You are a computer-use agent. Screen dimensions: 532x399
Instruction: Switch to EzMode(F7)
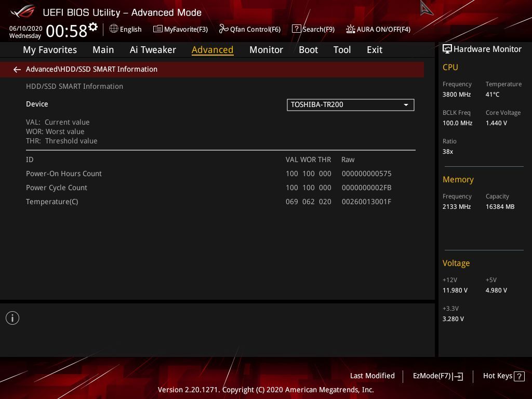click(x=437, y=376)
